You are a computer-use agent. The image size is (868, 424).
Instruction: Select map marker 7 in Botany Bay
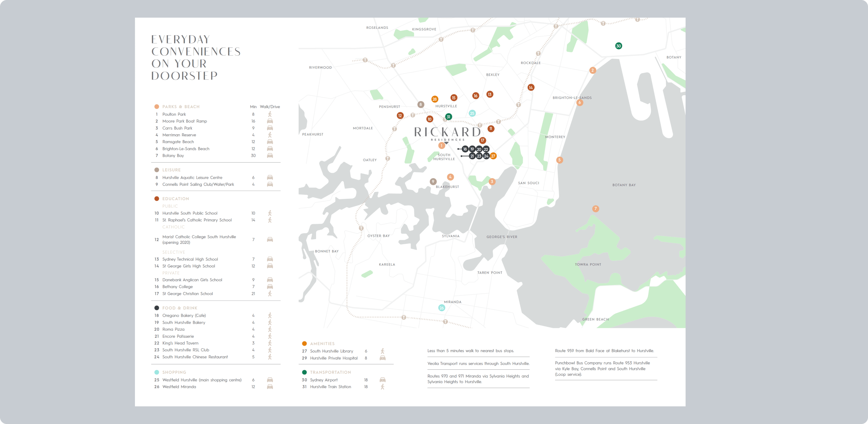[595, 209]
